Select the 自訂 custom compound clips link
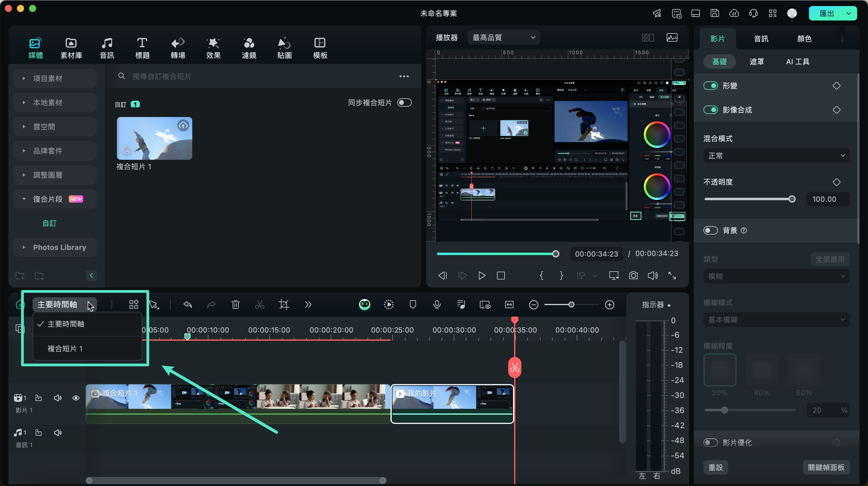 (x=49, y=223)
